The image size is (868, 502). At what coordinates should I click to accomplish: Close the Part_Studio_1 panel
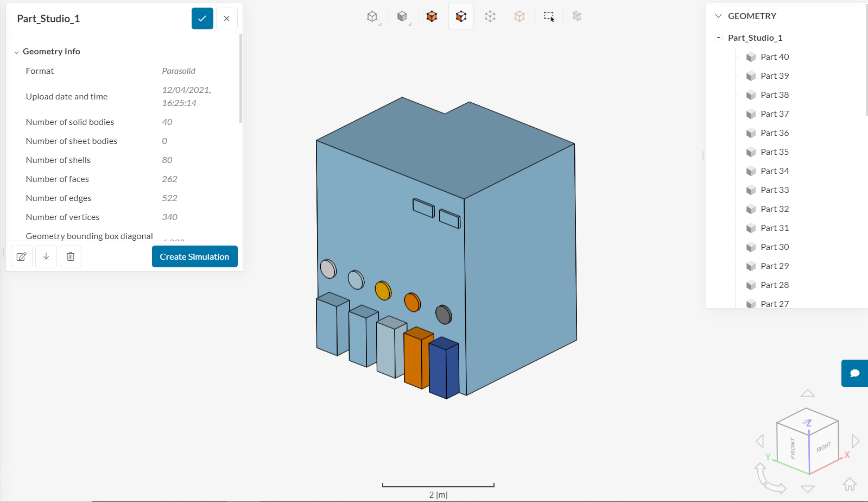[x=226, y=18]
